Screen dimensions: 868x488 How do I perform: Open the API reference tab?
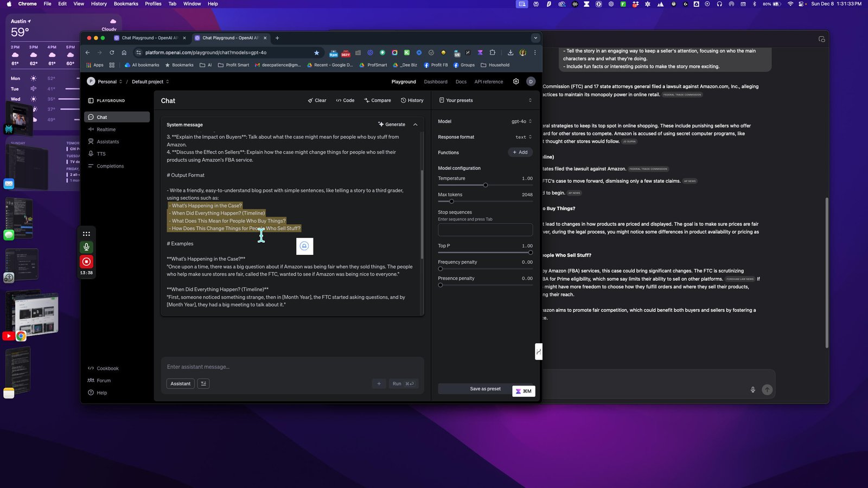489,82
